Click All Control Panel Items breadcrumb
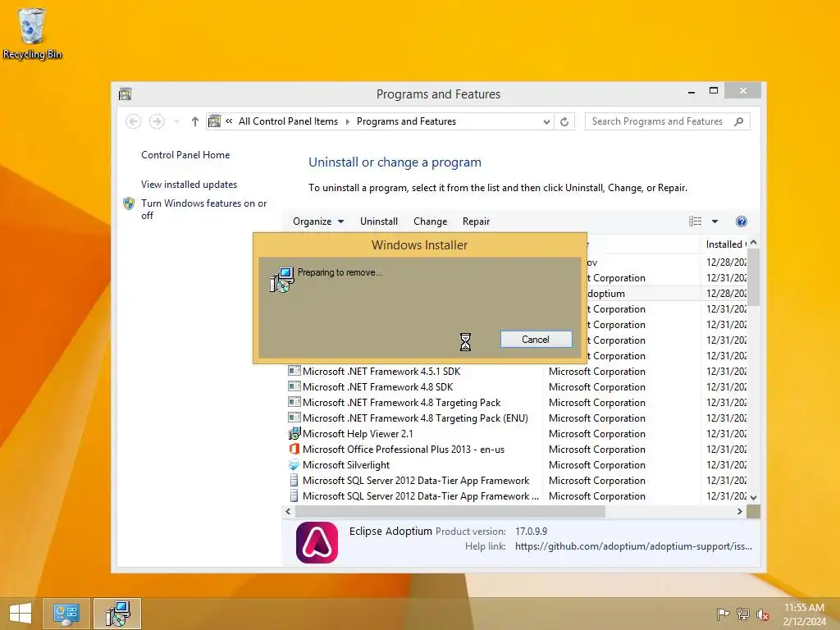The width and height of the screenshot is (840, 630). tap(288, 121)
